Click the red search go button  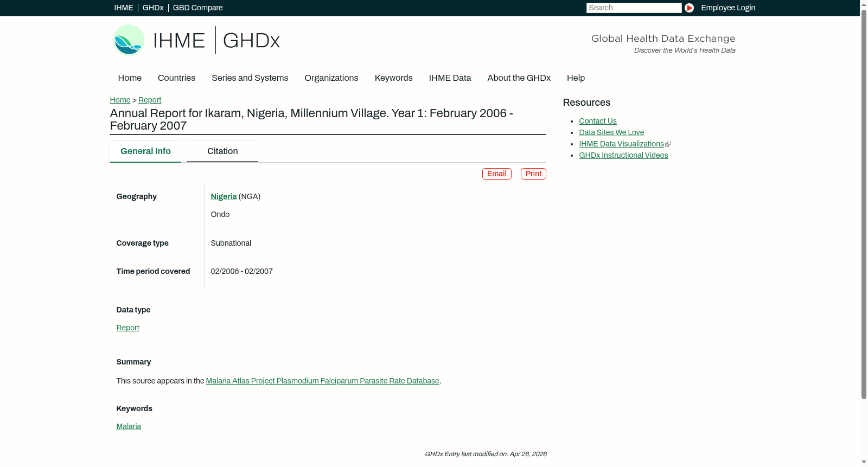tap(689, 8)
